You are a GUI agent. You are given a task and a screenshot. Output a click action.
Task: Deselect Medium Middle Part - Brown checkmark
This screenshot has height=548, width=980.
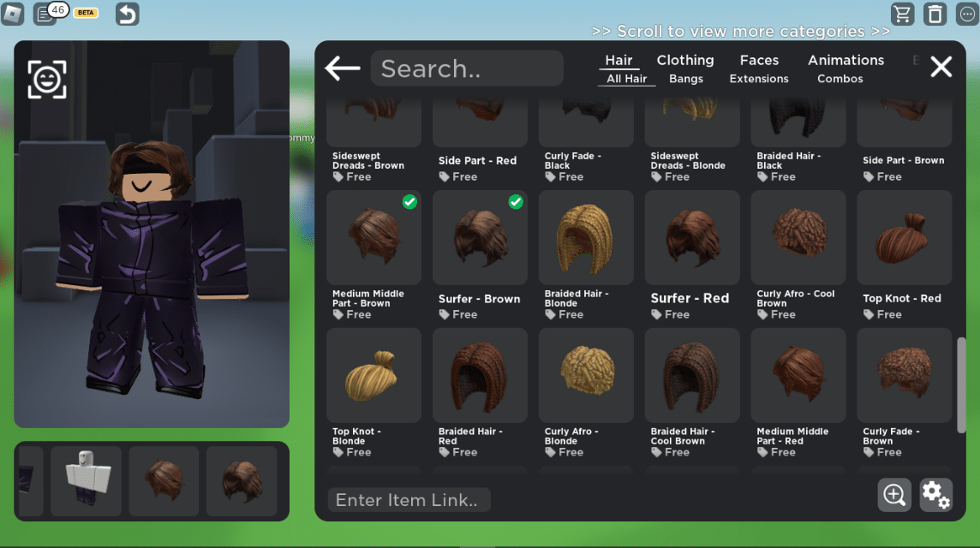409,202
